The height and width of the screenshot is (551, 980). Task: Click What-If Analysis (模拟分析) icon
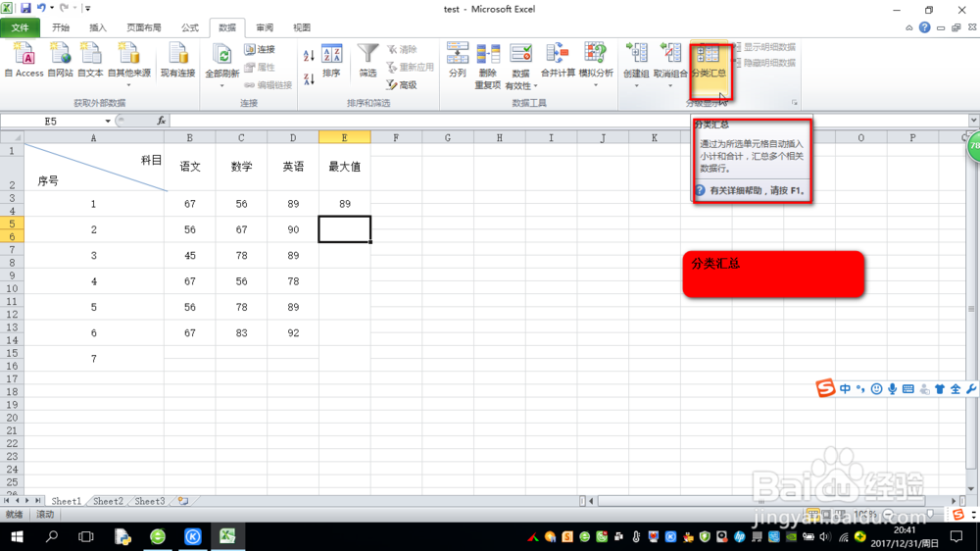click(x=595, y=54)
